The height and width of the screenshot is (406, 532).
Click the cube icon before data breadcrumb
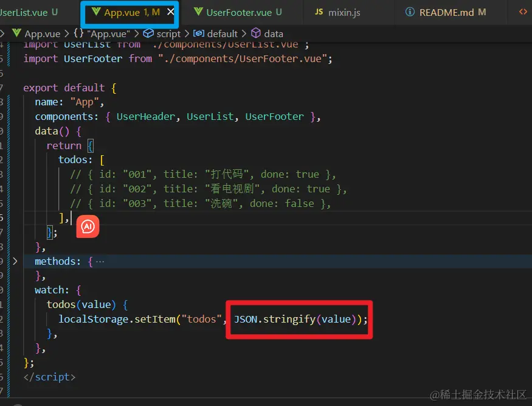click(x=256, y=33)
